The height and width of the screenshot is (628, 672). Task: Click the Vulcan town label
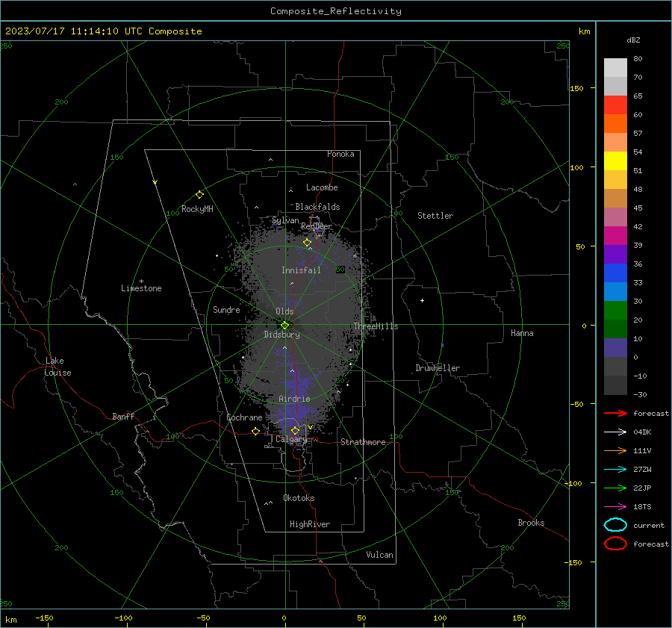tap(379, 555)
